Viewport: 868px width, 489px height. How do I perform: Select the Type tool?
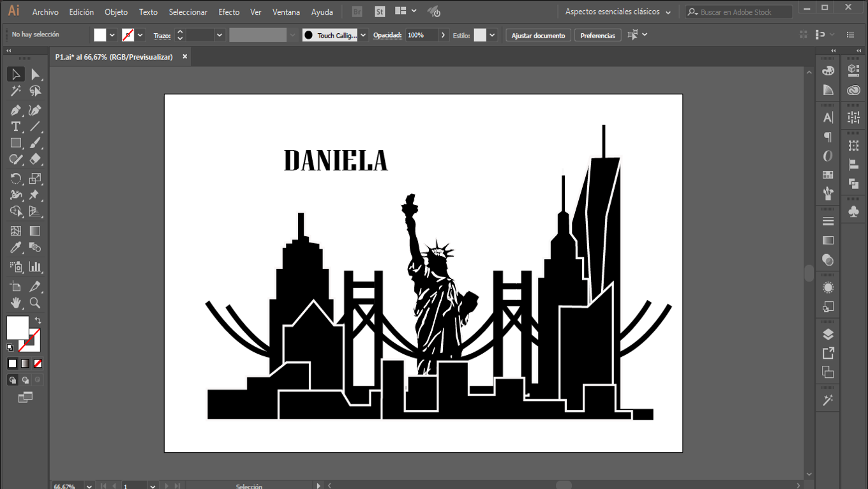[16, 127]
